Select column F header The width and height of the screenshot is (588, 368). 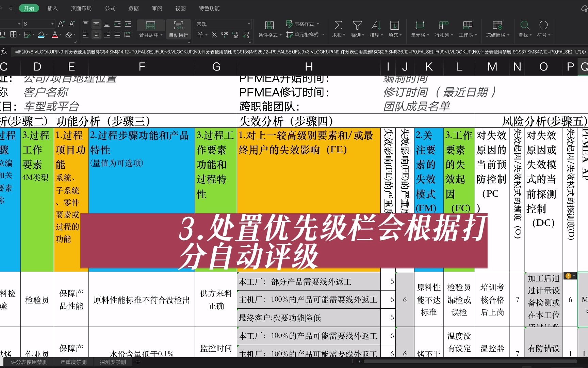click(x=142, y=67)
